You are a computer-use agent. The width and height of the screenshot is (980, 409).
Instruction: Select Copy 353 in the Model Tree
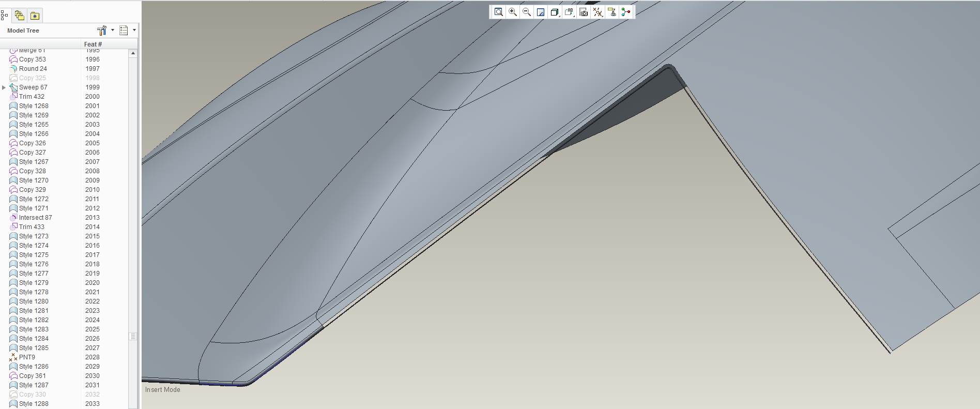pyautogui.click(x=33, y=59)
